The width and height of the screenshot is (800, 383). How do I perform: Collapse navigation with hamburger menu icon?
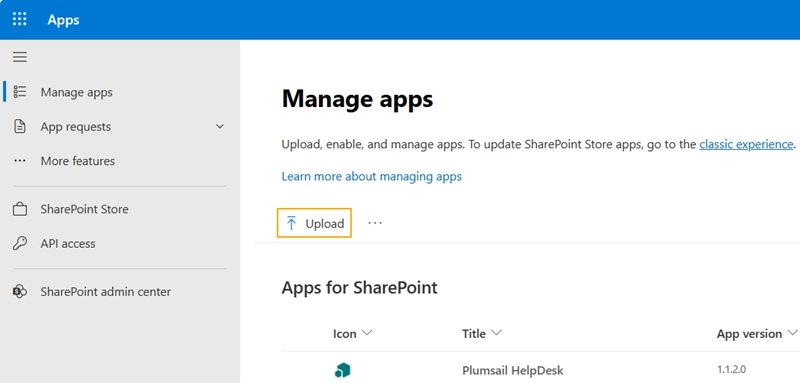point(20,57)
